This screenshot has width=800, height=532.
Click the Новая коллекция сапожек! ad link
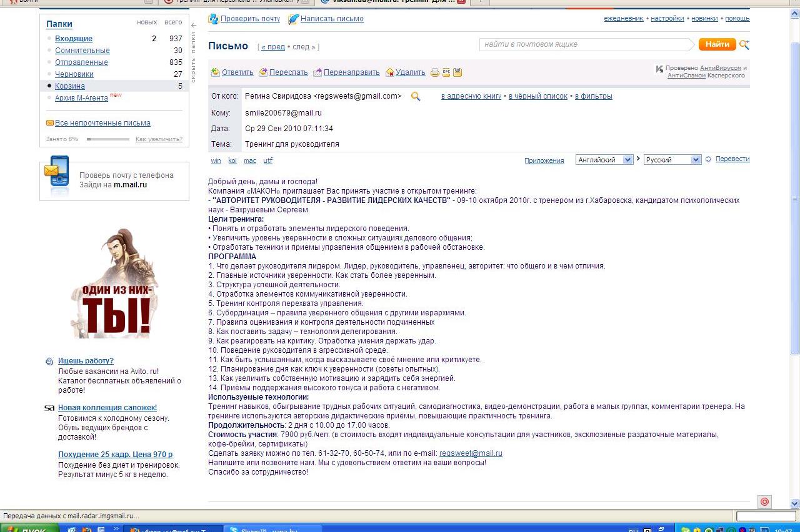point(107,408)
